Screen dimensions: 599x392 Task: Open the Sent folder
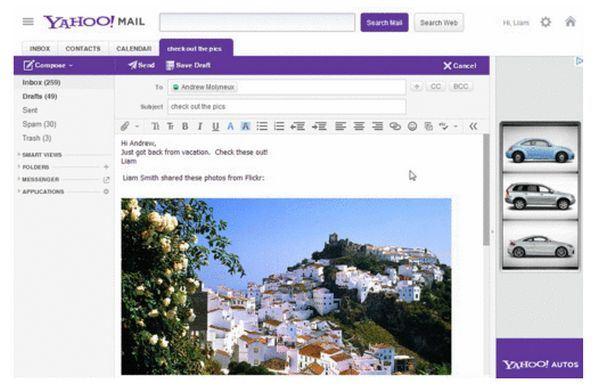click(30, 110)
